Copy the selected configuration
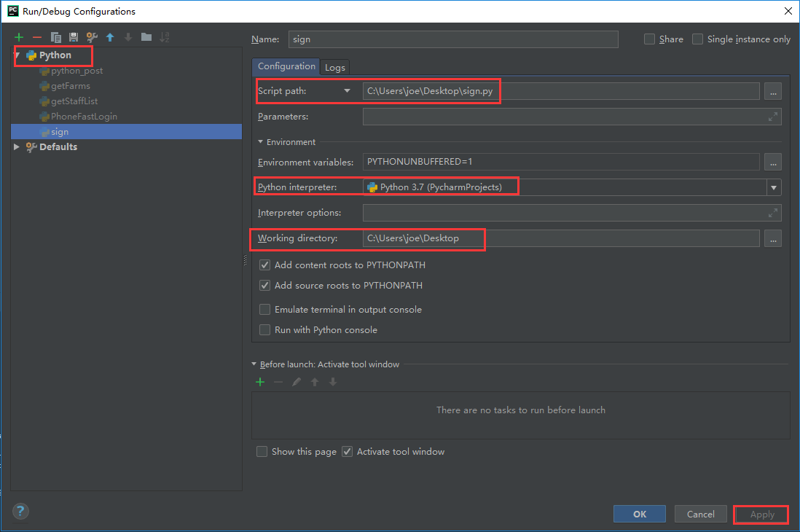 [55, 37]
